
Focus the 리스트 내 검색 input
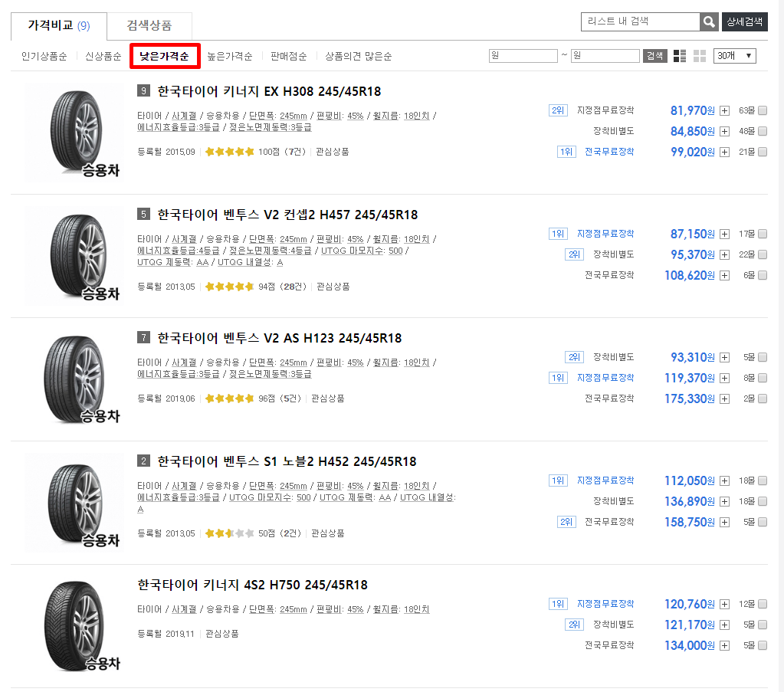(641, 21)
